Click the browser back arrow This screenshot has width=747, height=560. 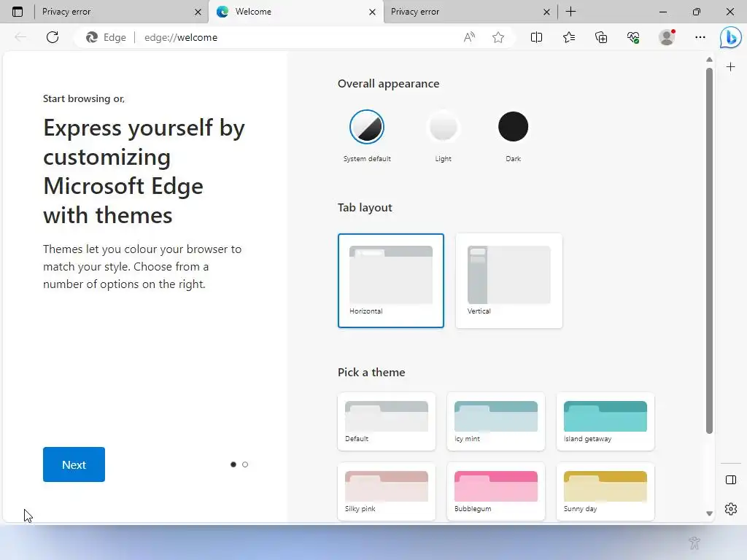coord(20,37)
